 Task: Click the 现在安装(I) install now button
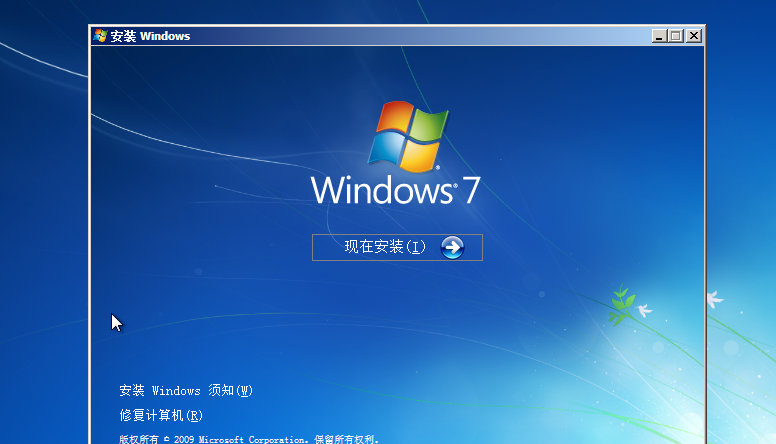click(x=397, y=247)
